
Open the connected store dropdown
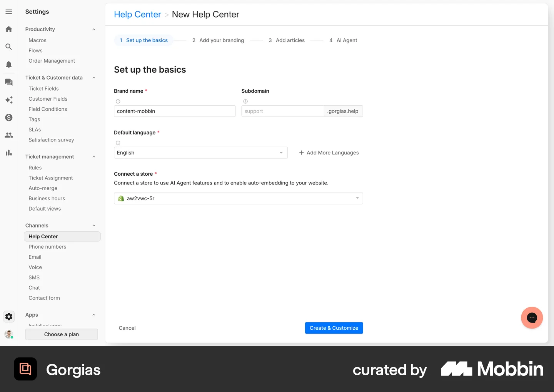[x=239, y=198]
